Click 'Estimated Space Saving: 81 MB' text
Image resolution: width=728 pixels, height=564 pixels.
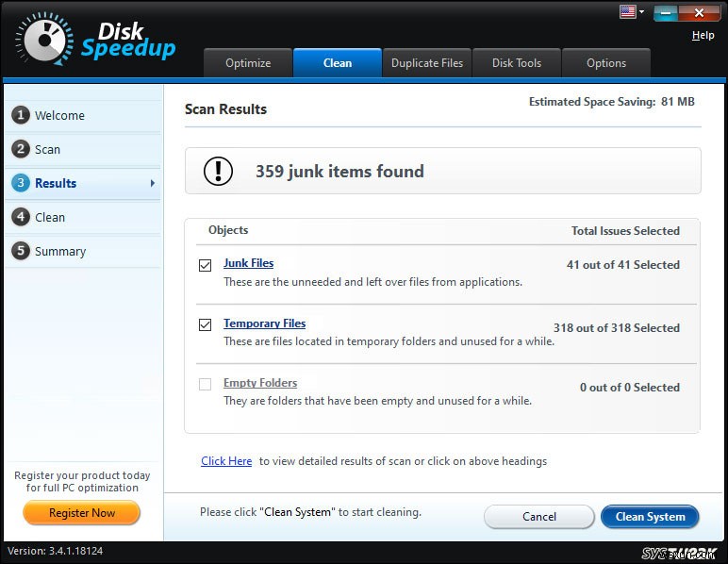tap(611, 102)
